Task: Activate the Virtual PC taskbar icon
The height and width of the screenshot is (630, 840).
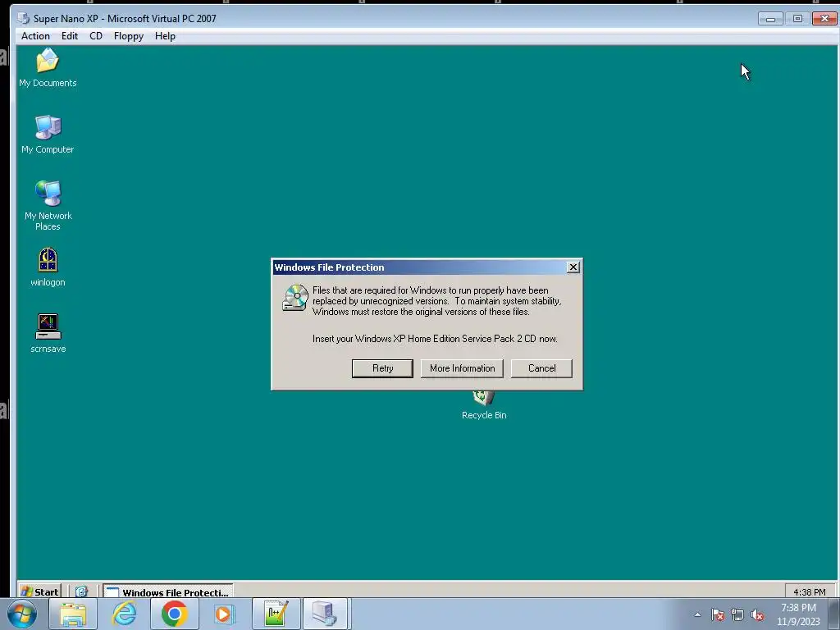Action: (326, 614)
